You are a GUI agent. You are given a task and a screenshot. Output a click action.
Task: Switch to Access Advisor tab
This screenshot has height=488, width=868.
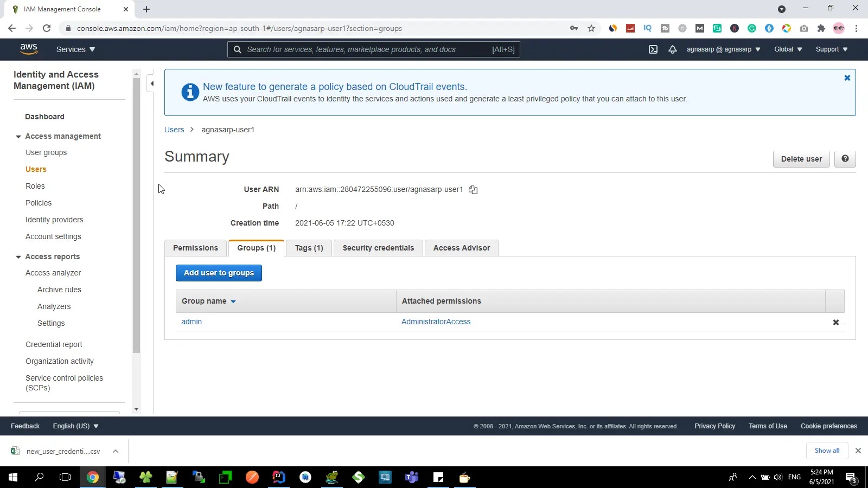[462, 248]
